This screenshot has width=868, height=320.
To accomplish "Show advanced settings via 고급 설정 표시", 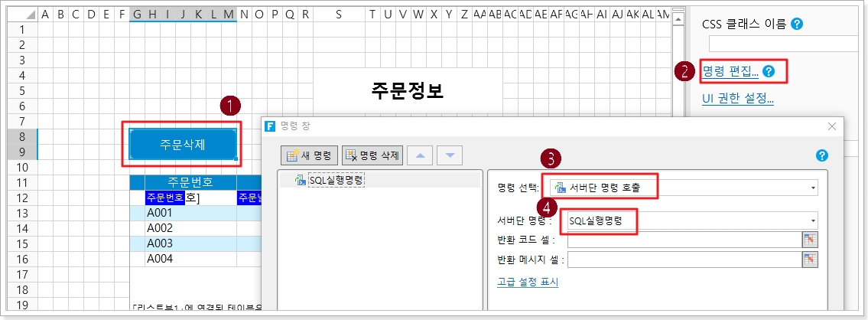I will pyautogui.click(x=528, y=282).
